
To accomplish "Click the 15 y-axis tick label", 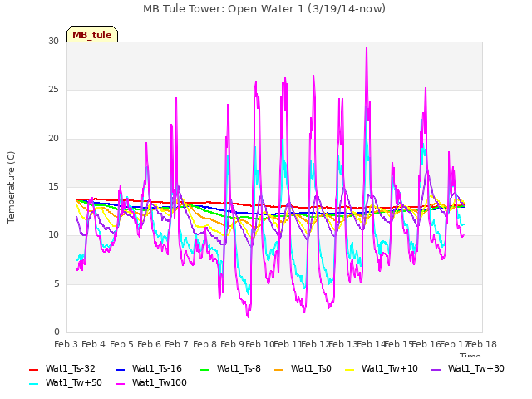I will click(53, 186).
